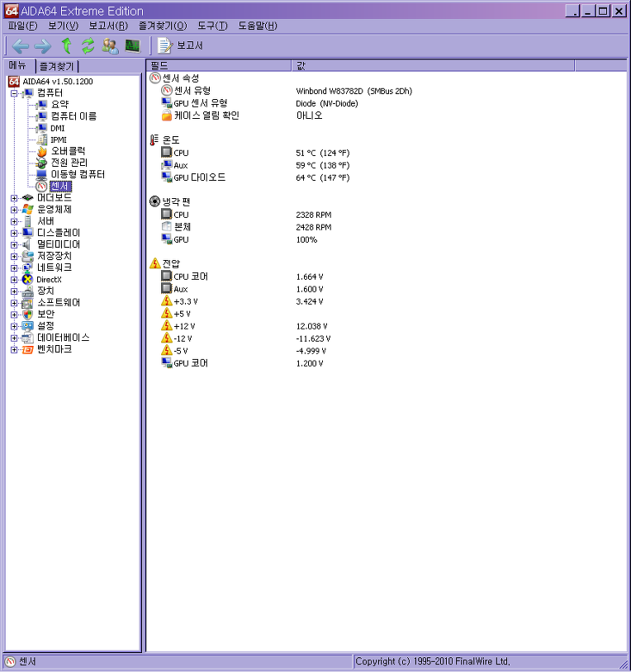This screenshot has width=631, height=672.
Task: Click the gauge icon in the status bar
Action: [10, 661]
